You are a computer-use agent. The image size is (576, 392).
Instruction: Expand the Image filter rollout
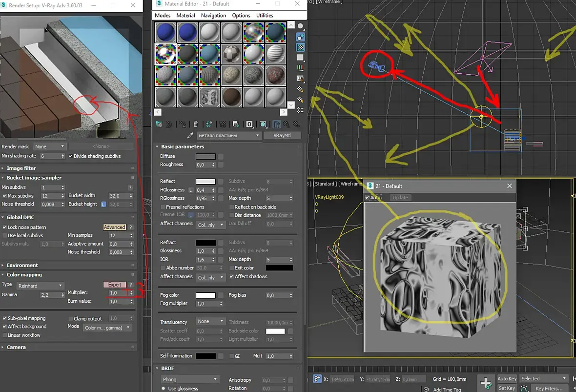pyautogui.click(x=21, y=168)
